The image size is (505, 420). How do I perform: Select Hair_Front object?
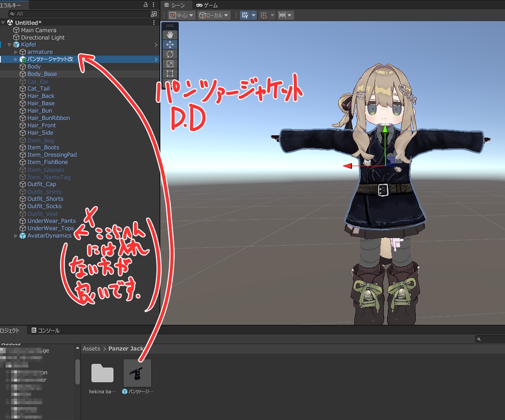pos(41,126)
